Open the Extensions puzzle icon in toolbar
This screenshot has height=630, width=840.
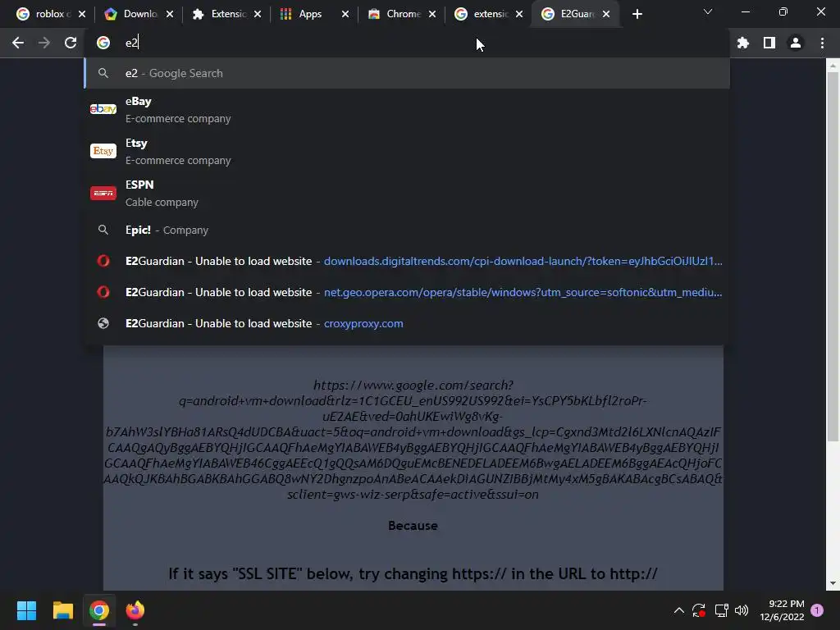[x=742, y=43]
